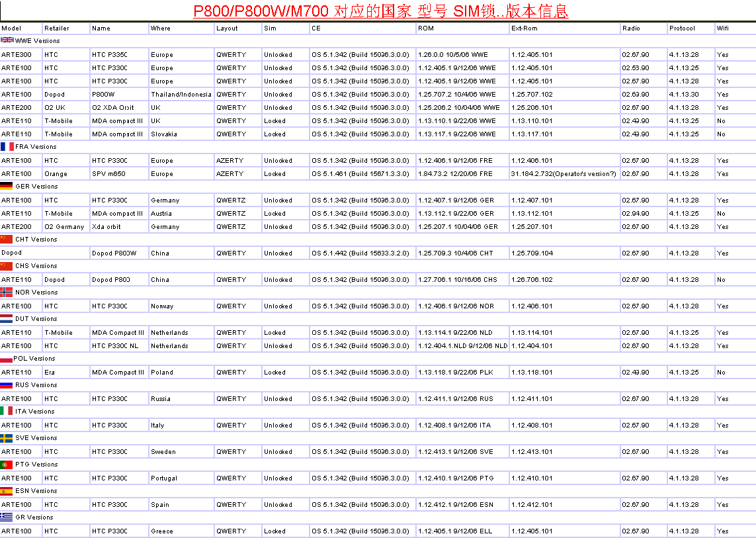Click the Layout column header

tap(227, 28)
